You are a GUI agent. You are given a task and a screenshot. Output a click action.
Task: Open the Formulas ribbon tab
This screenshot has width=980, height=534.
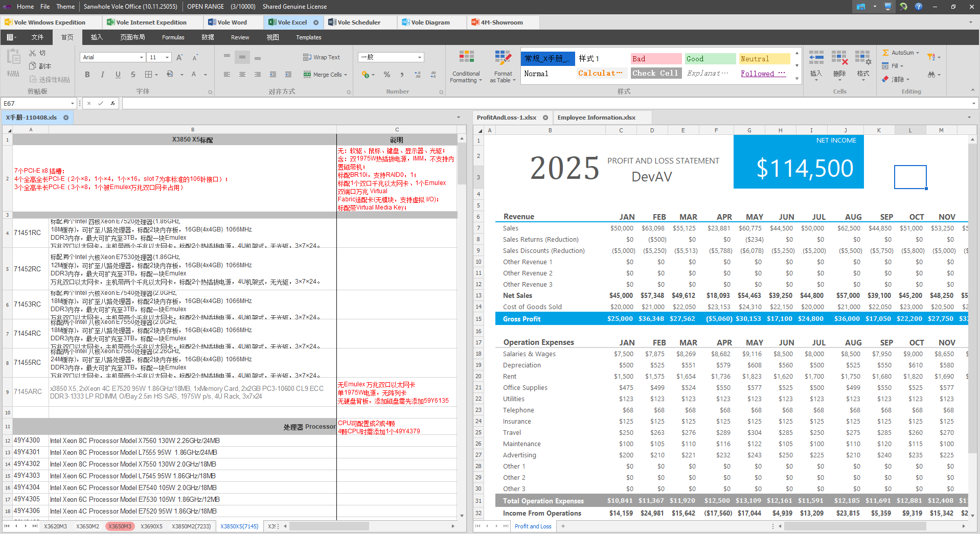coord(173,37)
